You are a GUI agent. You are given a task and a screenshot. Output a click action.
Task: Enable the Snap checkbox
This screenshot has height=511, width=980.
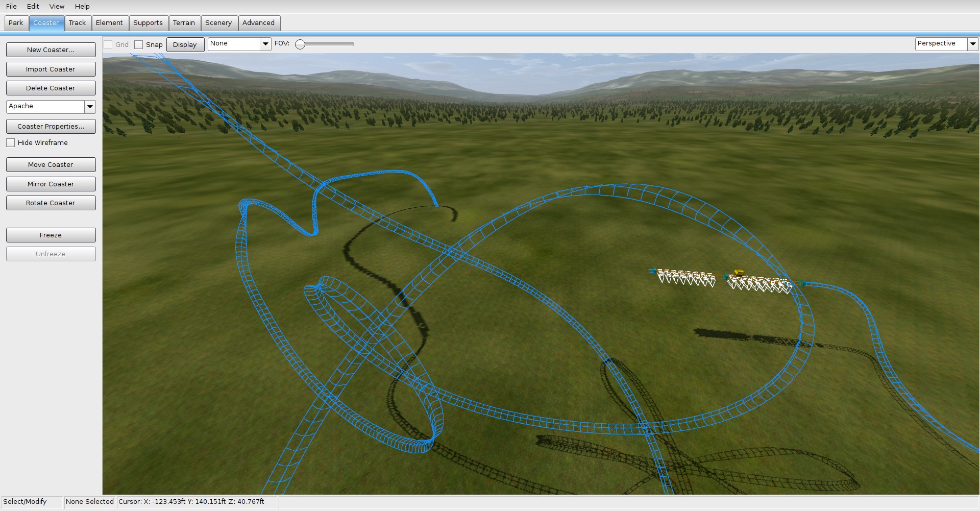coord(138,45)
